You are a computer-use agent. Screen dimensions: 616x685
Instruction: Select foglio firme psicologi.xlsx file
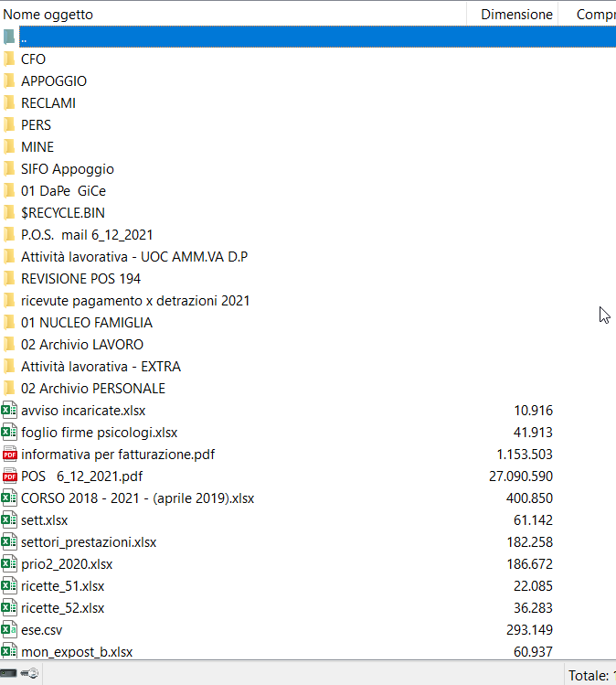[x=100, y=433]
